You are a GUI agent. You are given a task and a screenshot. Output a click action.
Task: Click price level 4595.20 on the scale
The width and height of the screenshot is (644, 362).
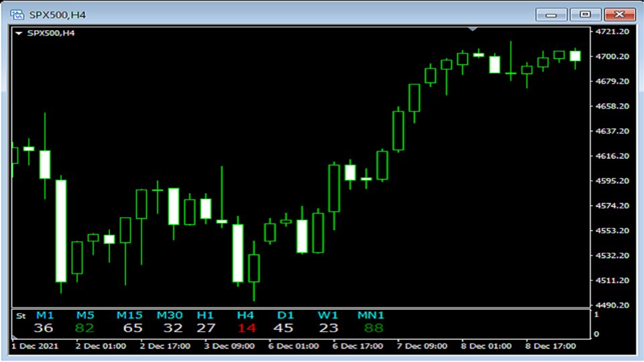click(612, 181)
